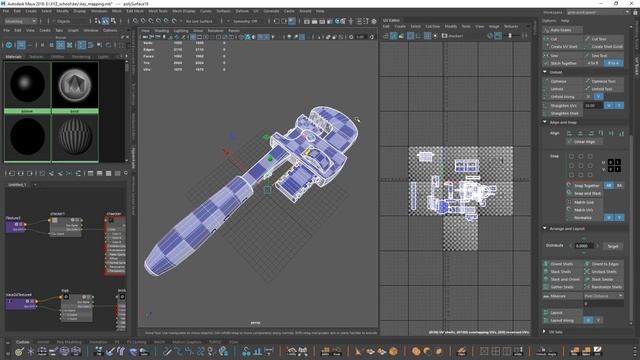Click Optimize in Unfold section
The width and height of the screenshot is (640, 360).
click(x=562, y=81)
